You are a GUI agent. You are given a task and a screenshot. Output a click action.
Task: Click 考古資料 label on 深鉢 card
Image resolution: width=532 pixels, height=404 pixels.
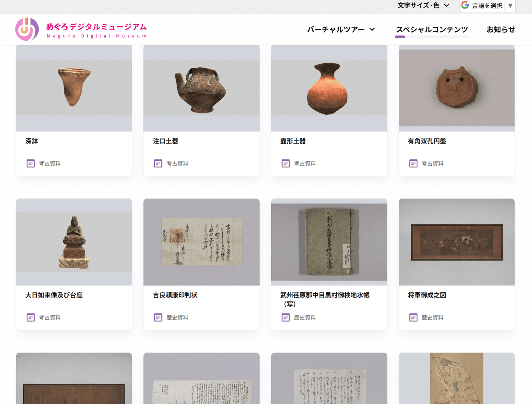[50, 163]
